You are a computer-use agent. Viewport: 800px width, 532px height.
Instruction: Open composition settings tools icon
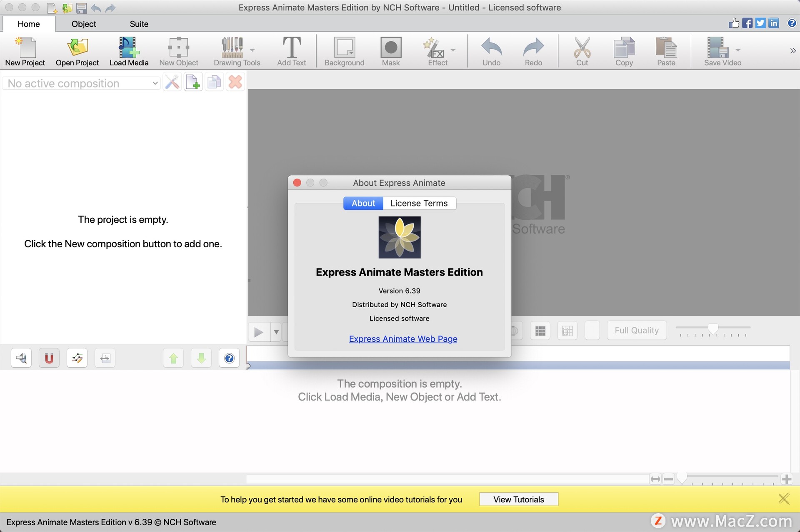point(172,82)
